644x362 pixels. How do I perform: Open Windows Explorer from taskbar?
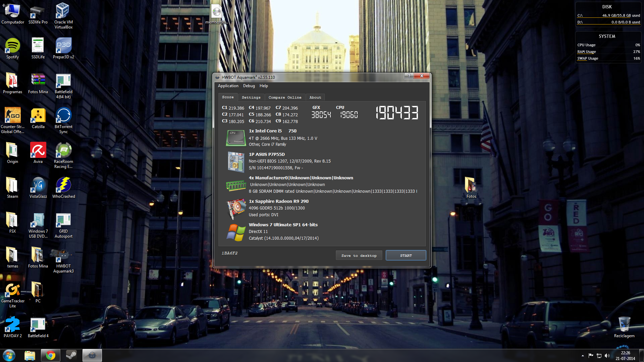30,355
